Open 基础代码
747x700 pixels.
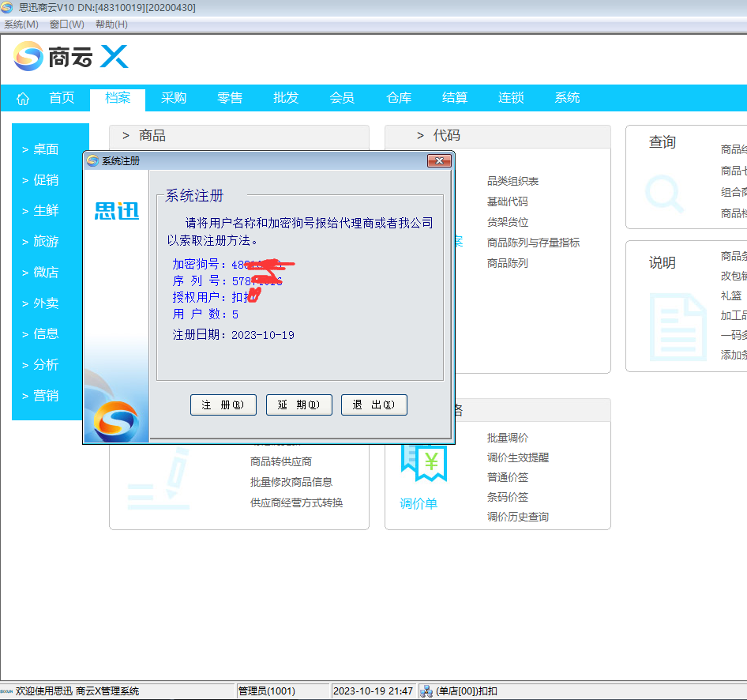click(x=508, y=201)
